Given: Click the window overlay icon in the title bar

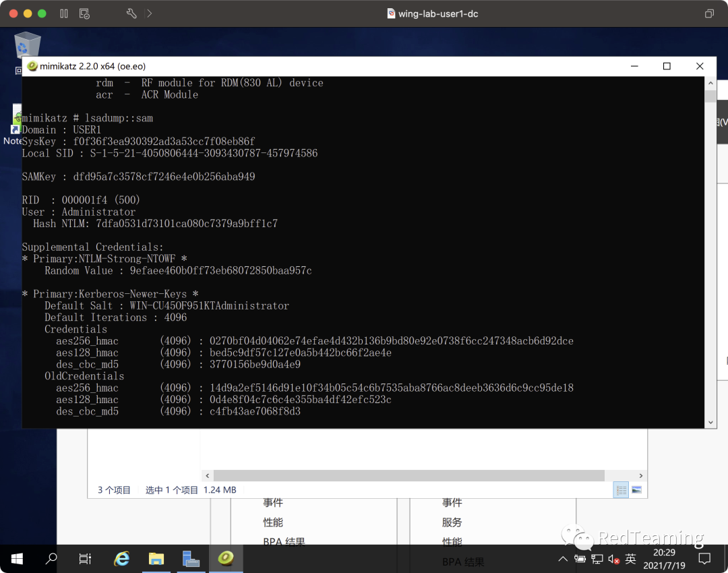Looking at the screenshot, I should [709, 13].
